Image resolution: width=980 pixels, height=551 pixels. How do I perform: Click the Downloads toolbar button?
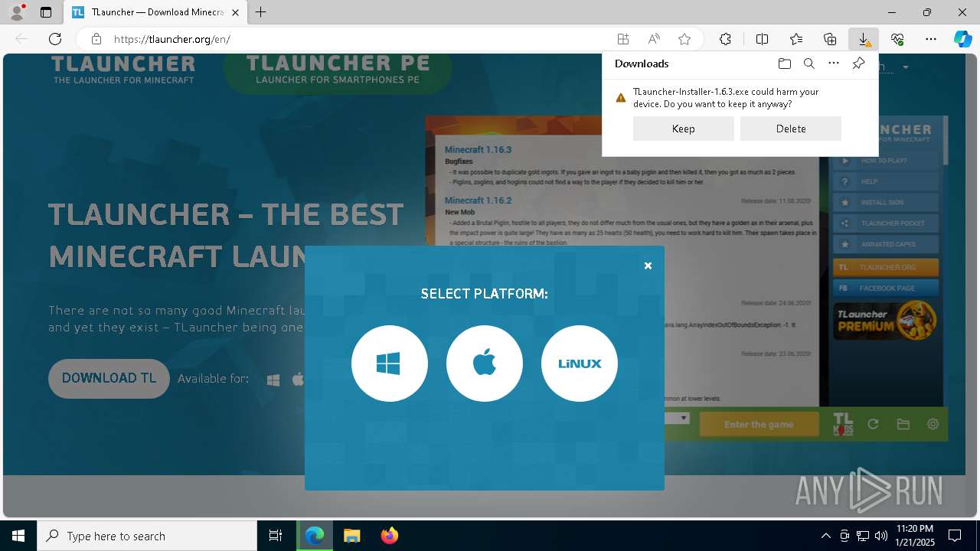point(864,39)
